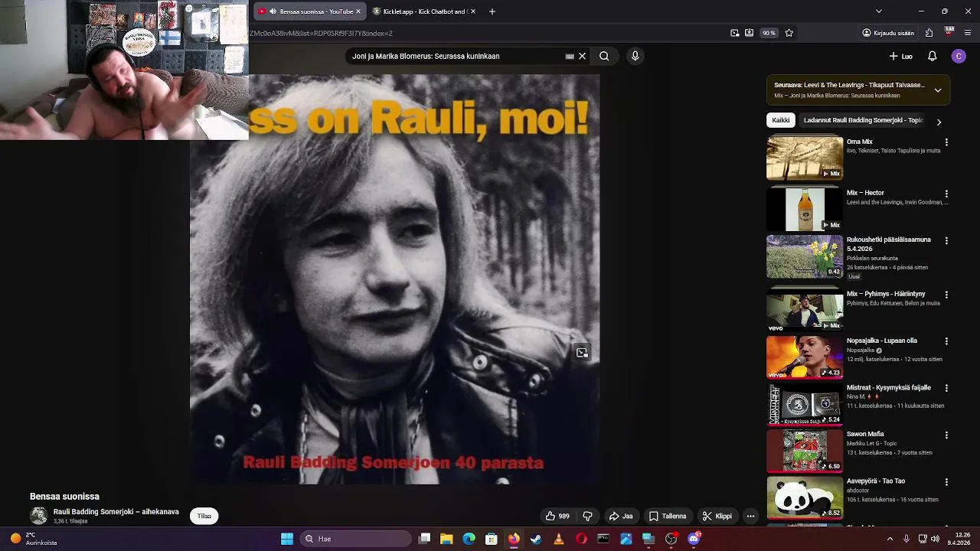Viewport: 980px width, 551px height.
Task: Open Nopsajalka - Lupaan olla title
Action: point(881,341)
